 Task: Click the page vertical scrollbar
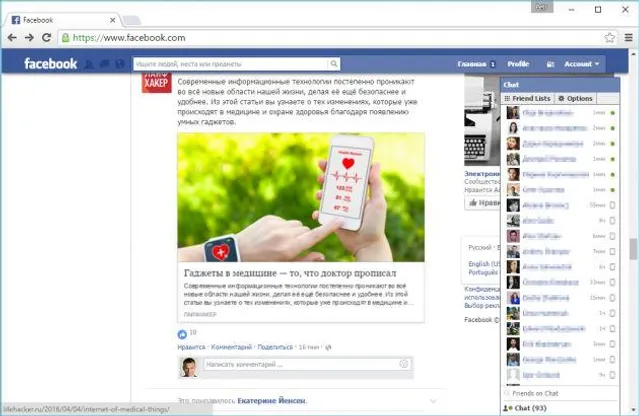point(631,248)
